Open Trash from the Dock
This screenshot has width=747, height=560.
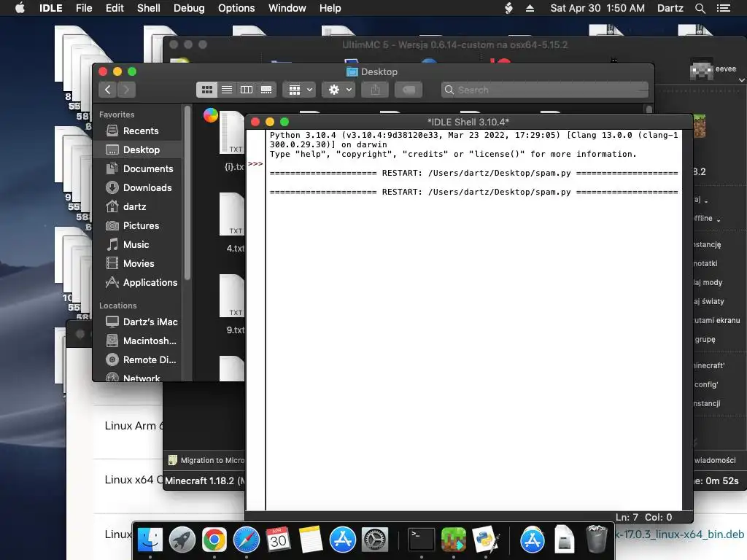[596, 540]
